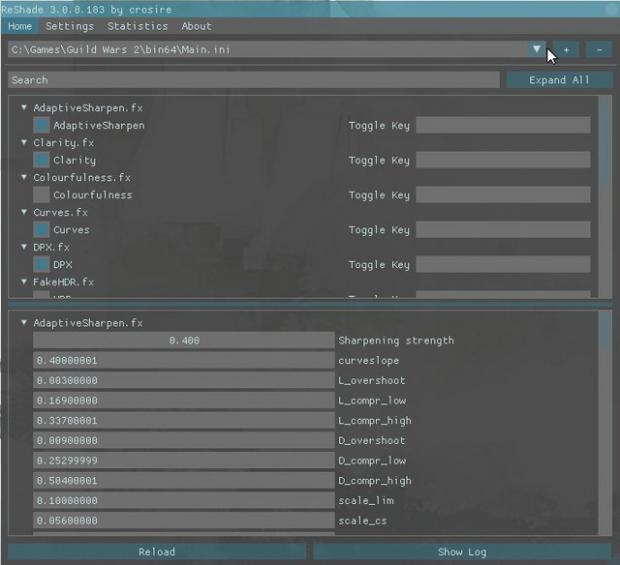Enable the Colourfulness effect checkbox
Viewport: 620px width, 565px height.
[x=42, y=195]
